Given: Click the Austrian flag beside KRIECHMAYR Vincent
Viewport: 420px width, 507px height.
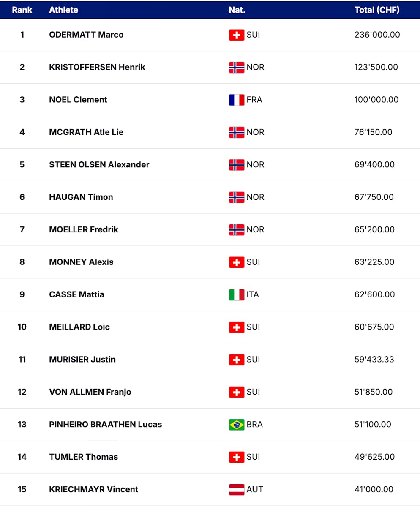Looking at the screenshot, I should pyautogui.click(x=237, y=489).
